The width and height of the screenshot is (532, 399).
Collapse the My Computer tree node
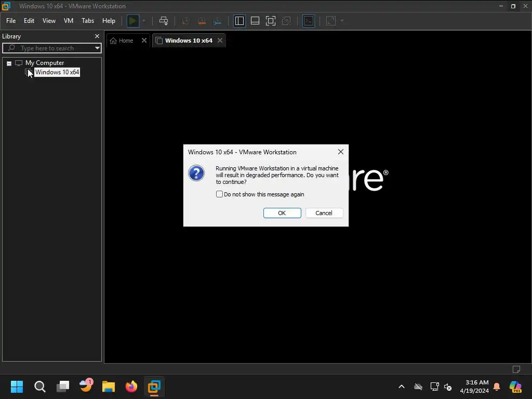[x=9, y=63]
